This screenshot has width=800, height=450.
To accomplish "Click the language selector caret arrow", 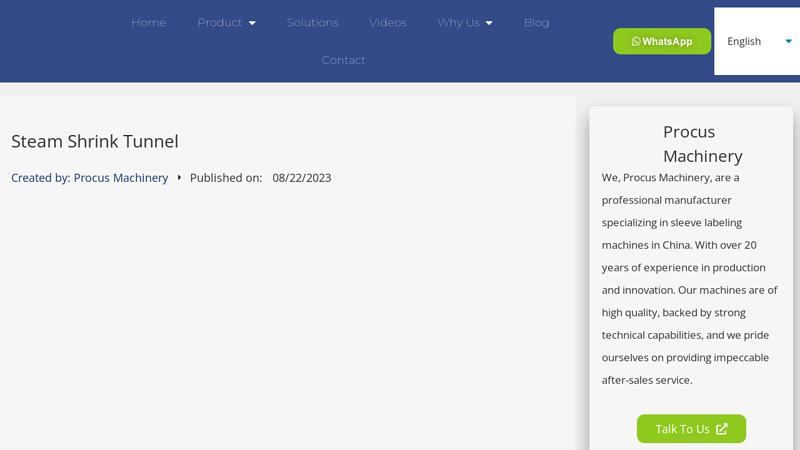I will coord(788,41).
